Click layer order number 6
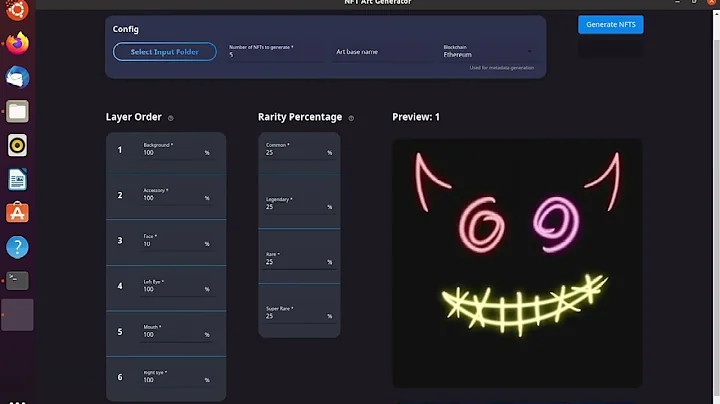The width and height of the screenshot is (720, 404). 120,377
